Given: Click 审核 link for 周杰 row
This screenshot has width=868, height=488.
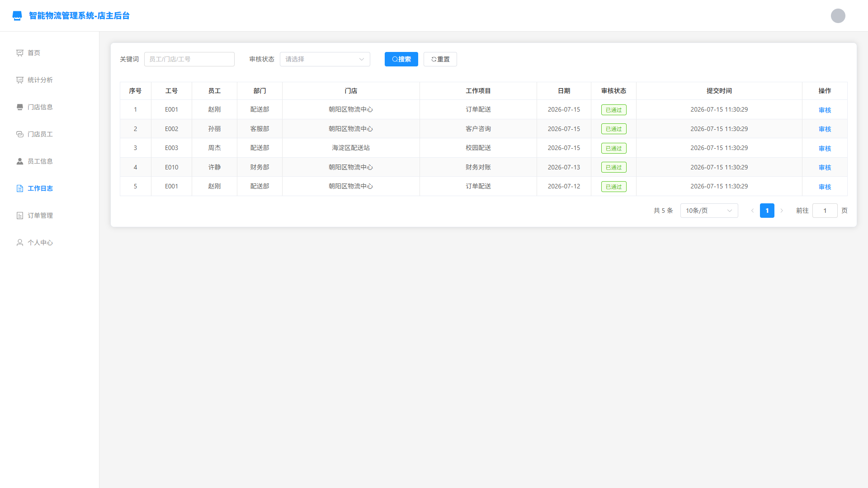Looking at the screenshot, I should click(x=825, y=148).
